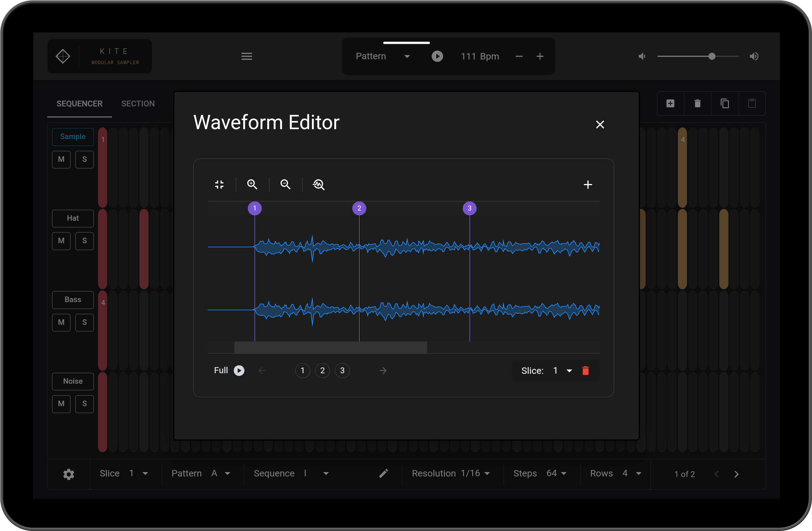
Task: Delete slice with red trash icon
Action: pos(585,370)
